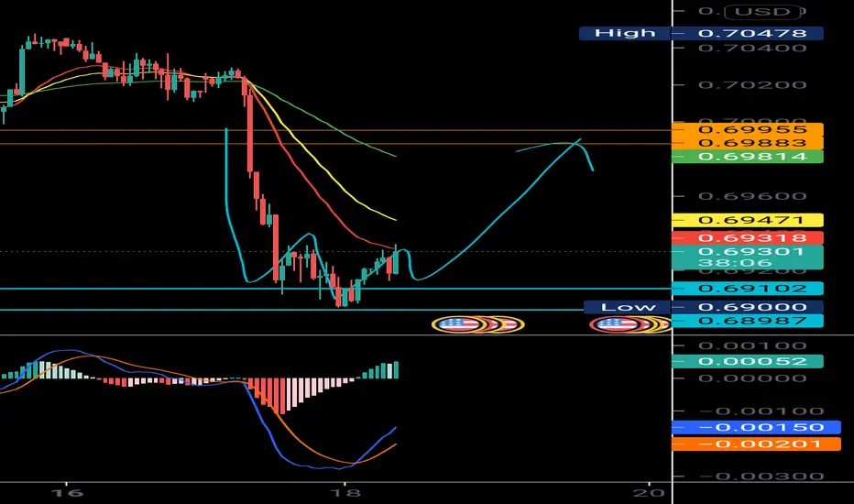854x504 pixels.
Task: Open the right US economic event flag cluster
Action: 630,324
